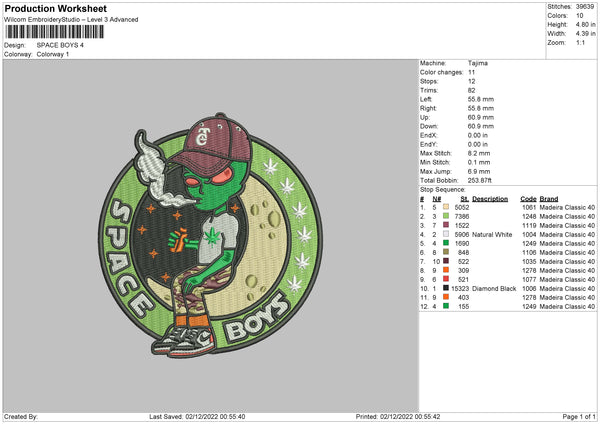Pick the orange swatch beside 403 stitches
Image resolution: width=600 pixels, height=424 pixels.
click(x=446, y=297)
